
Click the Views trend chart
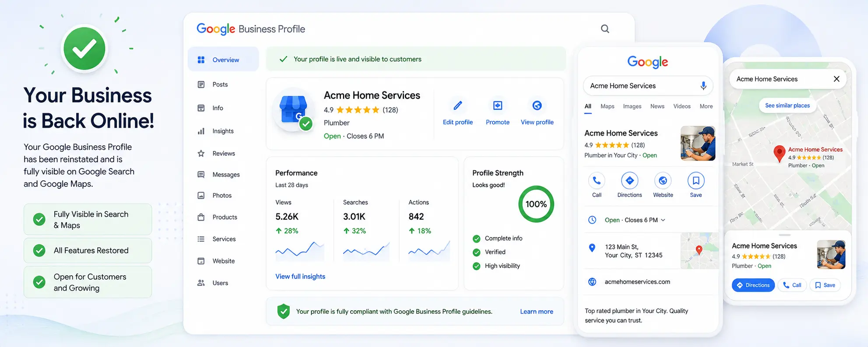(x=300, y=251)
